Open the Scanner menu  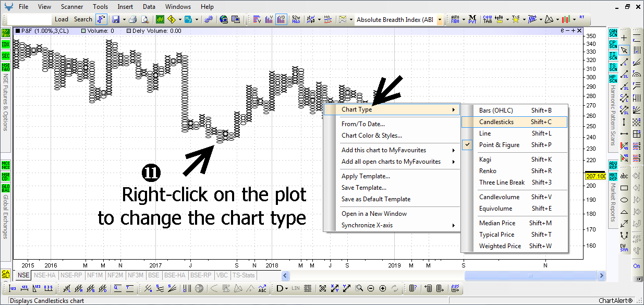tap(72, 7)
